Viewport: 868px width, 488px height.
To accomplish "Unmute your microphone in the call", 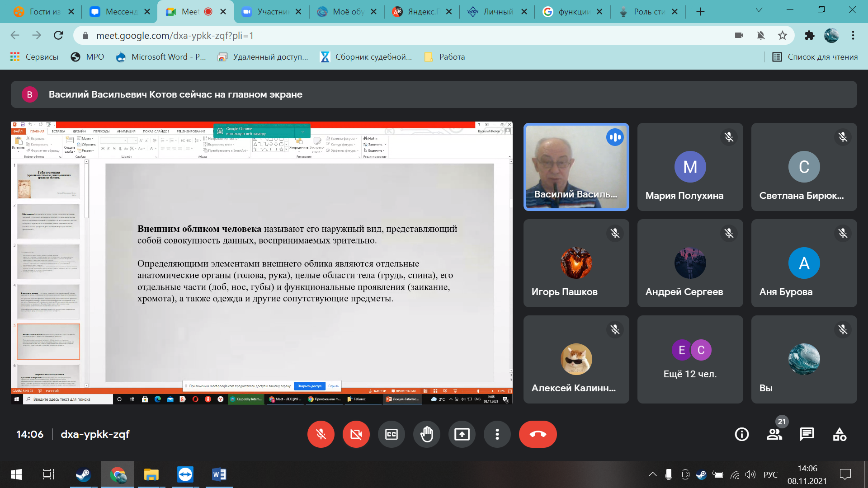I will [321, 434].
